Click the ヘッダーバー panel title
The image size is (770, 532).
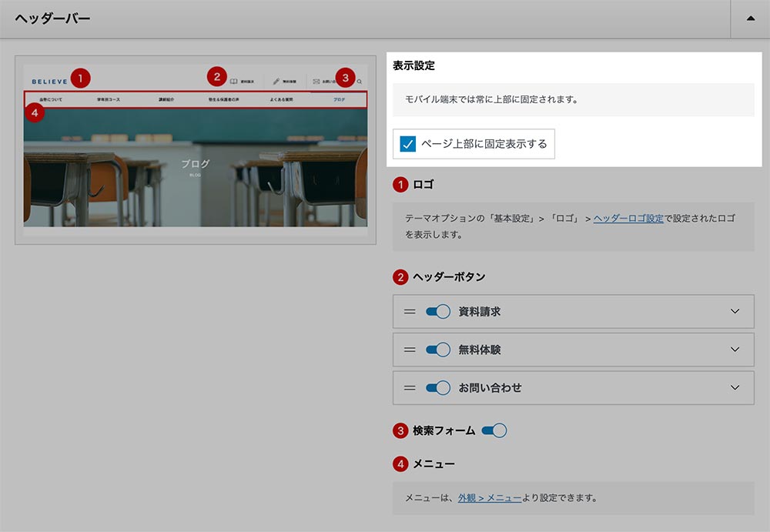pos(52,18)
